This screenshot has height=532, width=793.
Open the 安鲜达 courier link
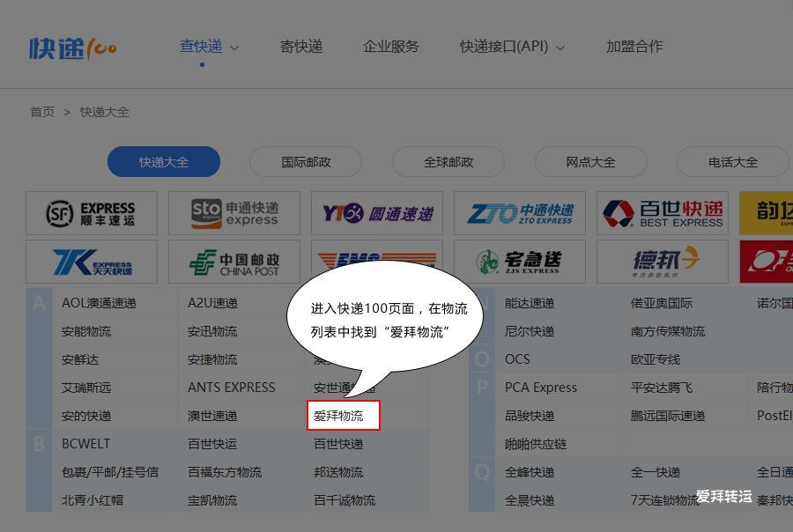(80, 359)
